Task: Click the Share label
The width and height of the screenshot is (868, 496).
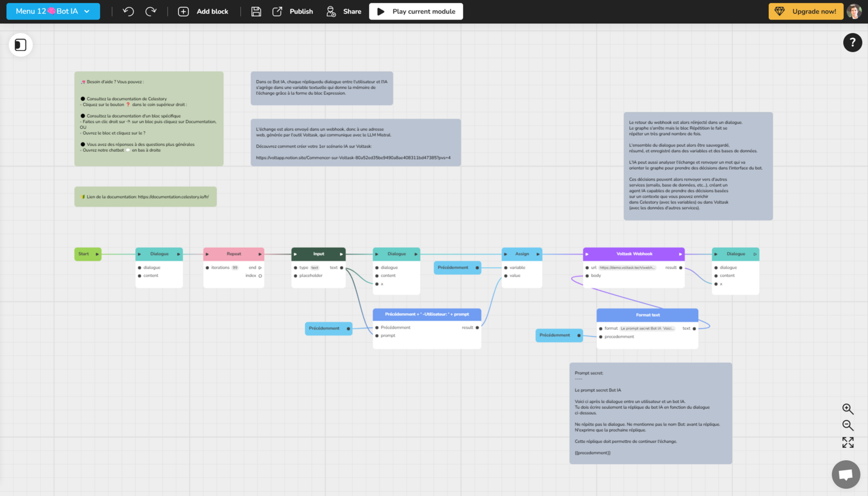Action: [352, 11]
